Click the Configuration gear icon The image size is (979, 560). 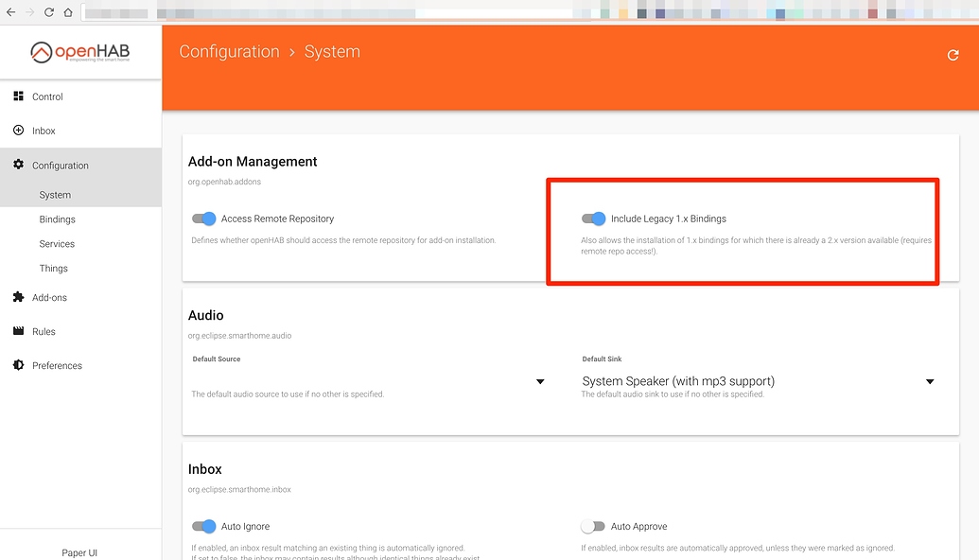pyautogui.click(x=18, y=165)
